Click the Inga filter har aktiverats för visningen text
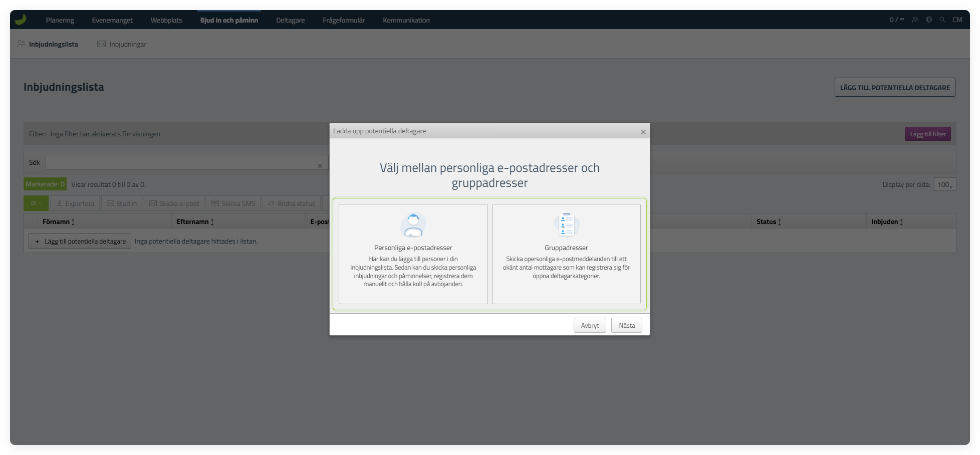 point(105,134)
